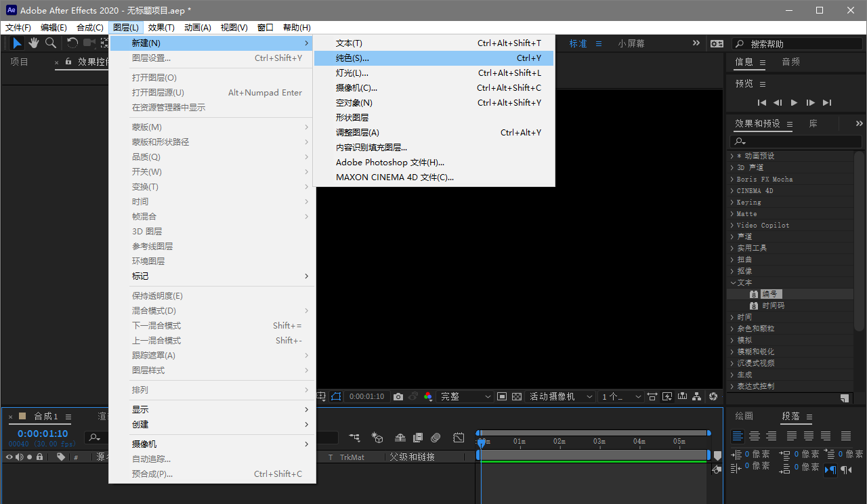Align paragraph text right
Screen dimensions: 867x504
(x=771, y=436)
